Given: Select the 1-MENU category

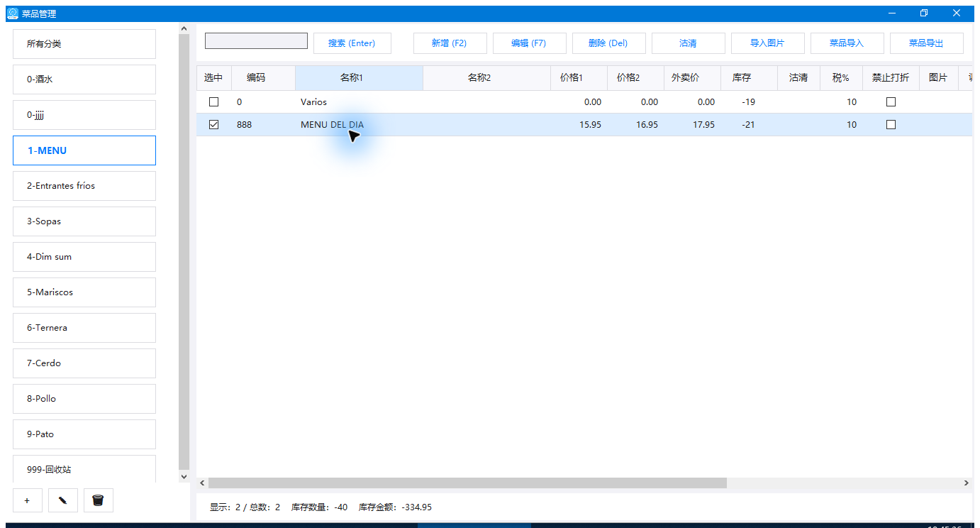Looking at the screenshot, I should pyautogui.click(x=84, y=150).
